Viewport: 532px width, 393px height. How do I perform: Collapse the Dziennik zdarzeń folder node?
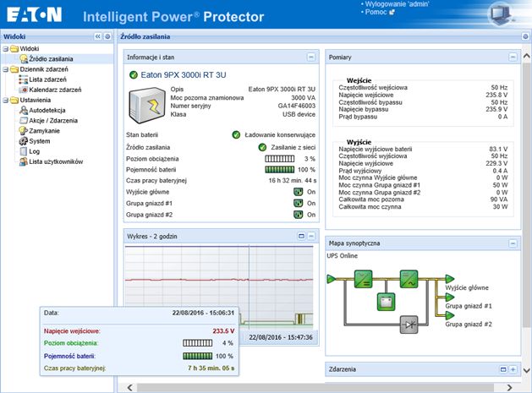coord(5,69)
